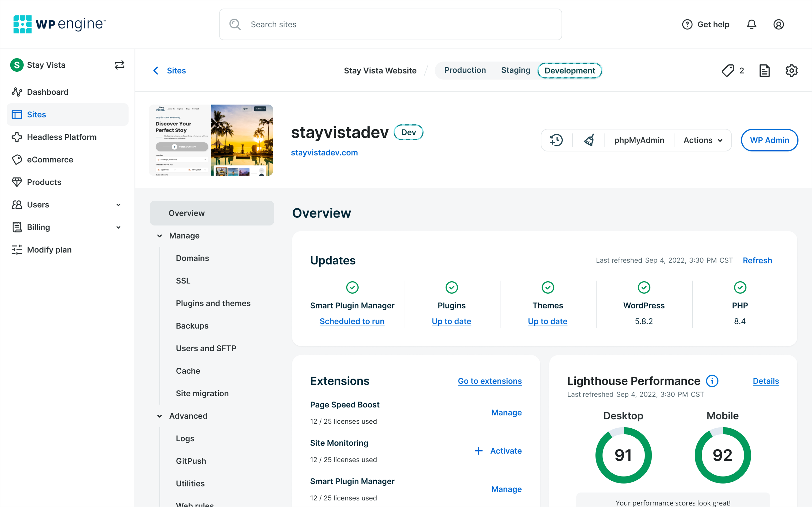Go to Headless Platform in sidebar
Viewport: 812px width, 507px height.
coord(62,137)
